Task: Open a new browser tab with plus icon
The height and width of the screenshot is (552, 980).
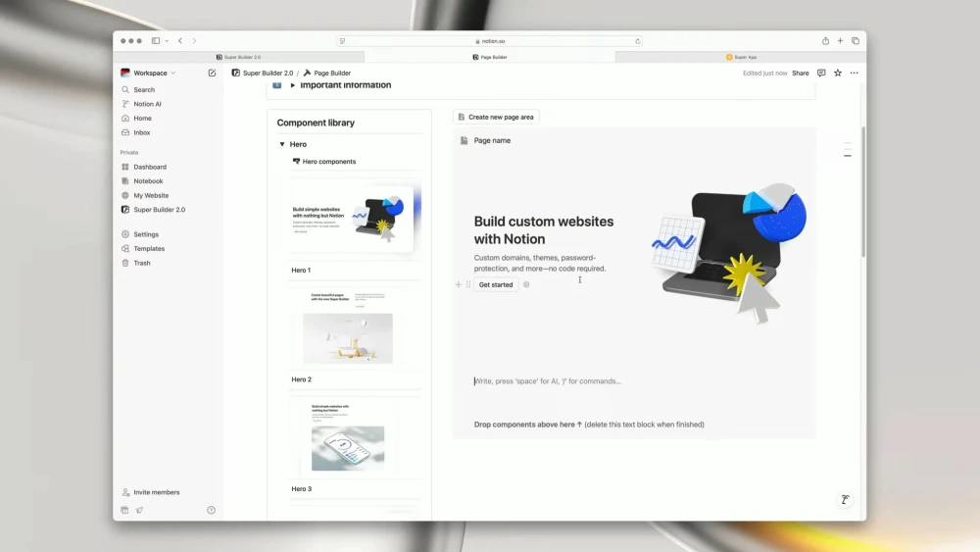Action: [840, 41]
